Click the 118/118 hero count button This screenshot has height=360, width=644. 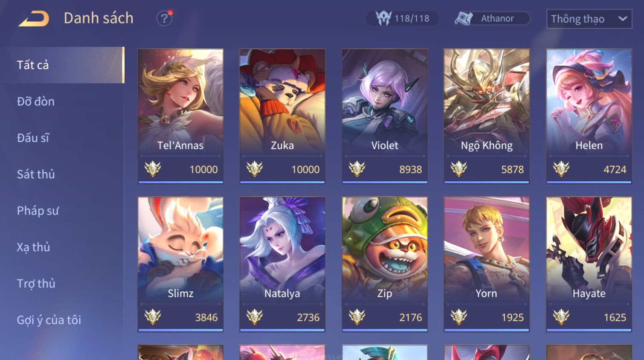click(402, 18)
